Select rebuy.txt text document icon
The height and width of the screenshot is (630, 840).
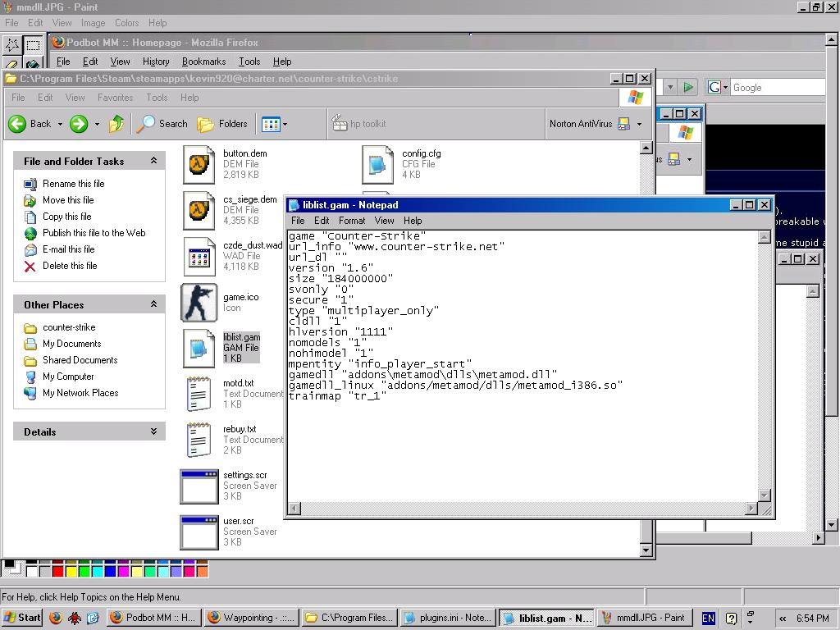point(199,440)
